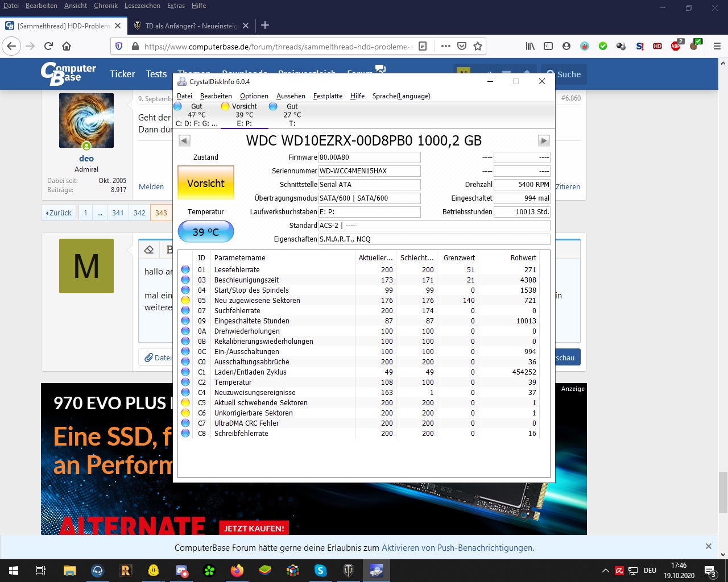Open tracking protection shield in address bar
The image size is (728, 582).
(119, 47)
